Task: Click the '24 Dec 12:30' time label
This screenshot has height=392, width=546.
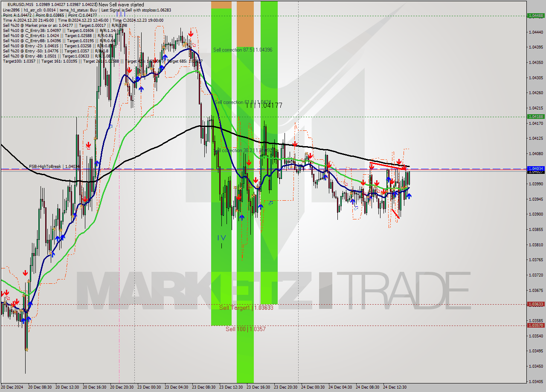Action: pos(395,387)
